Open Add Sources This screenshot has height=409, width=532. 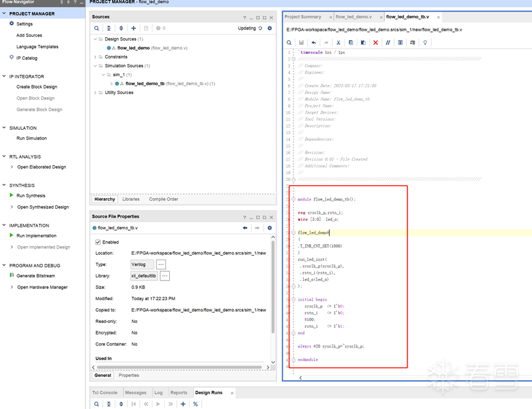click(x=29, y=35)
